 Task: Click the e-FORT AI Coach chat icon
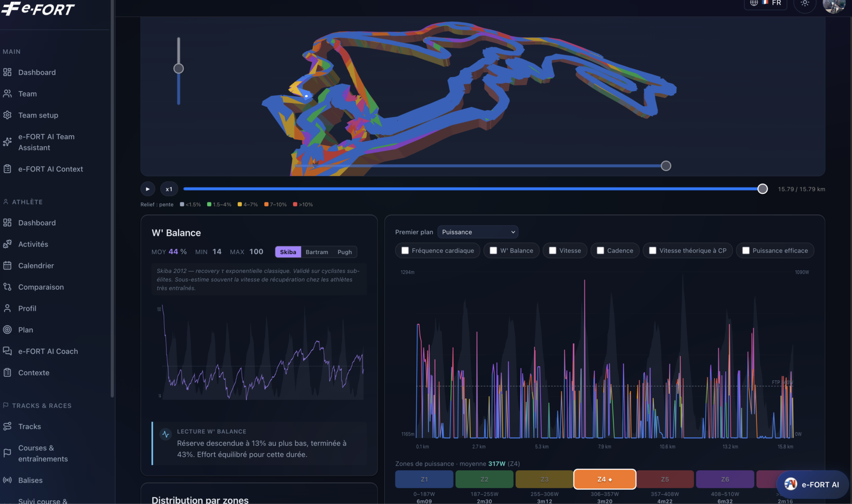point(7,351)
